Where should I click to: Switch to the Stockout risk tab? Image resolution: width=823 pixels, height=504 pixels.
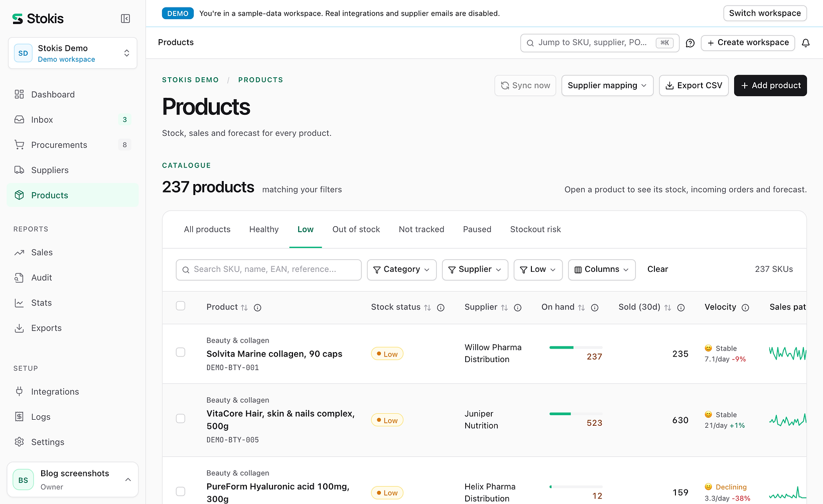click(535, 229)
